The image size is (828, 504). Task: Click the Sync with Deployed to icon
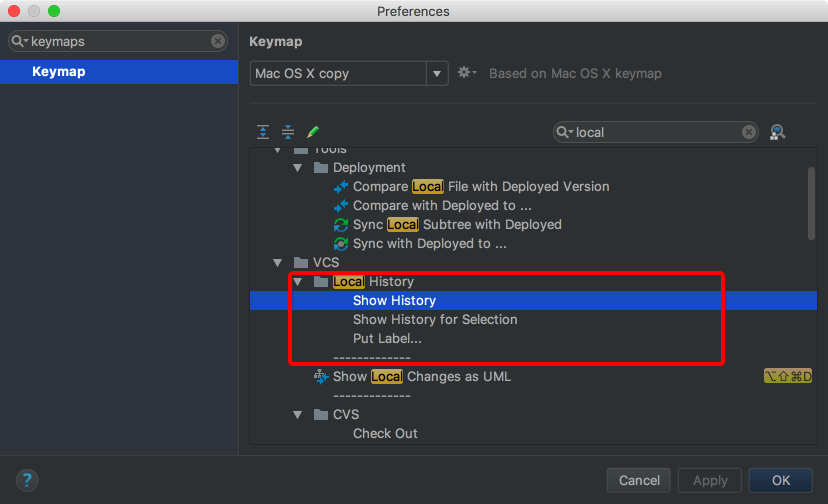point(341,244)
